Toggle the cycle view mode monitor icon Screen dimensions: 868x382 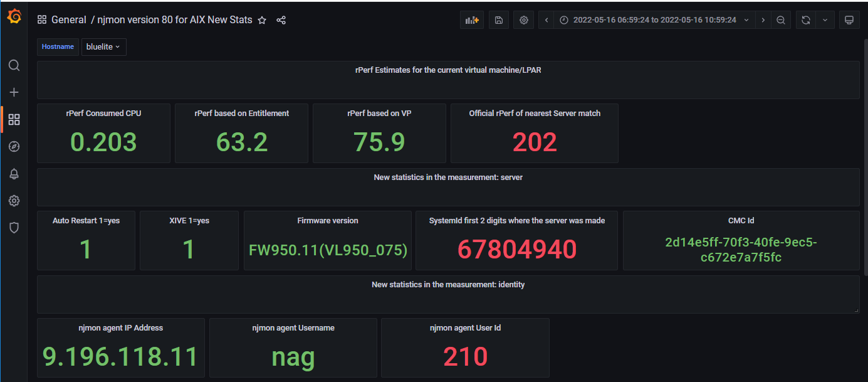click(x=849, y=20)
